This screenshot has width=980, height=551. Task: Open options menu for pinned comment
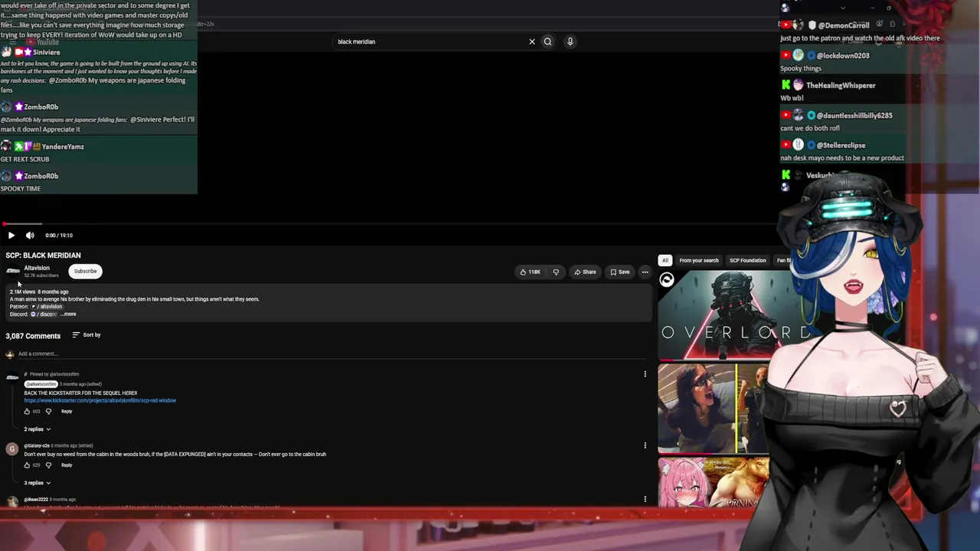tap(645, 374)
